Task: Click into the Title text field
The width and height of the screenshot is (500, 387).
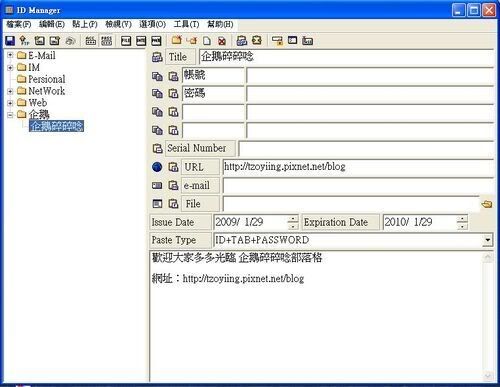Action: coord(346,57)
